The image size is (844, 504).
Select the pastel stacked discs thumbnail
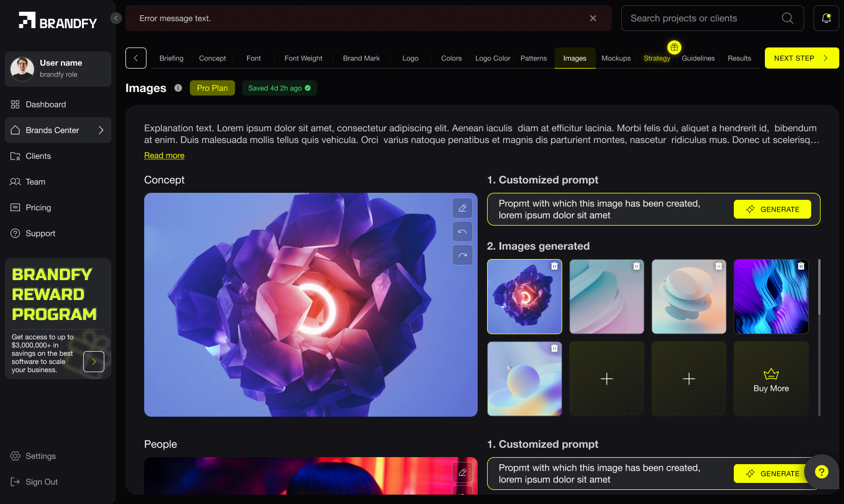pyautogui.click(x=689, y=297)
